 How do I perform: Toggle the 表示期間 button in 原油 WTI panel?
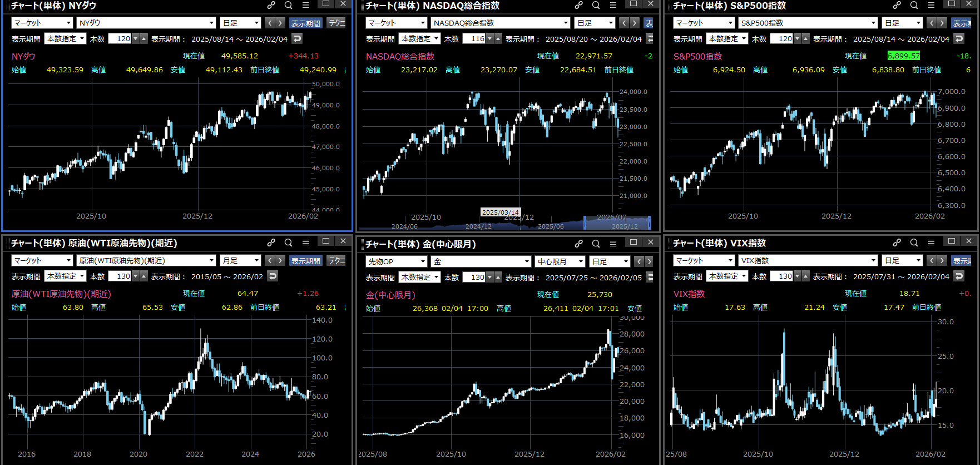(x=305, y=260)
